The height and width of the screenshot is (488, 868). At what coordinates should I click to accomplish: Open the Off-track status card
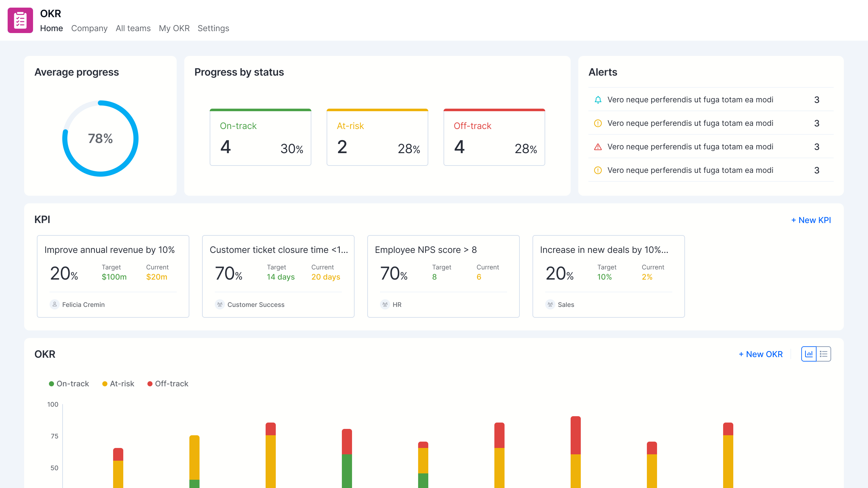click(494, 137)
